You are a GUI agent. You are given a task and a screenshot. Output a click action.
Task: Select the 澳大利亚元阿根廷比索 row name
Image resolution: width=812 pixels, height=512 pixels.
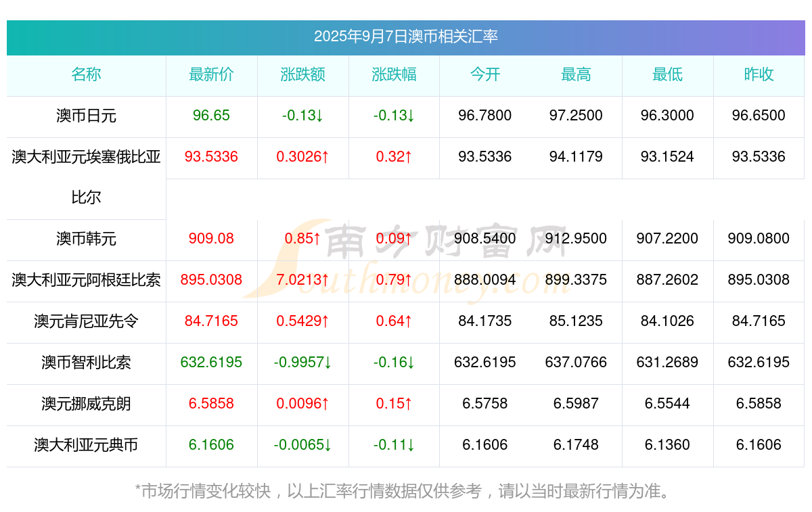[87, 279]
